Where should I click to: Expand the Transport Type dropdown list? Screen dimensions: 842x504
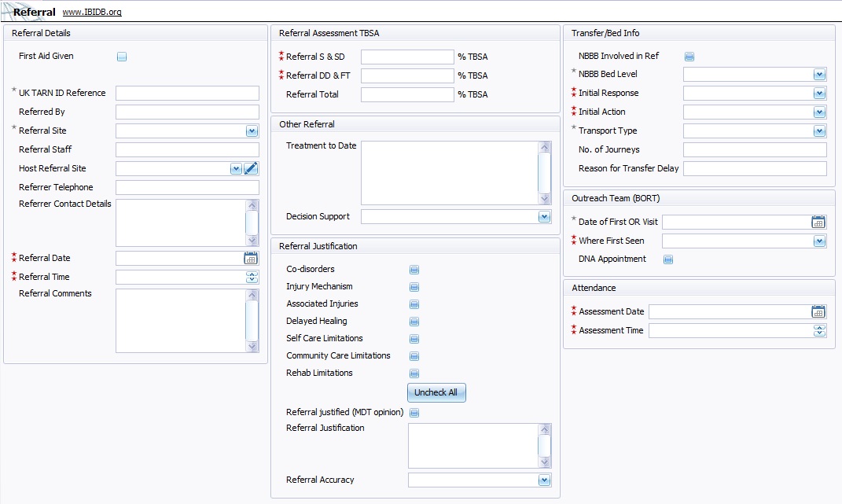819,131
